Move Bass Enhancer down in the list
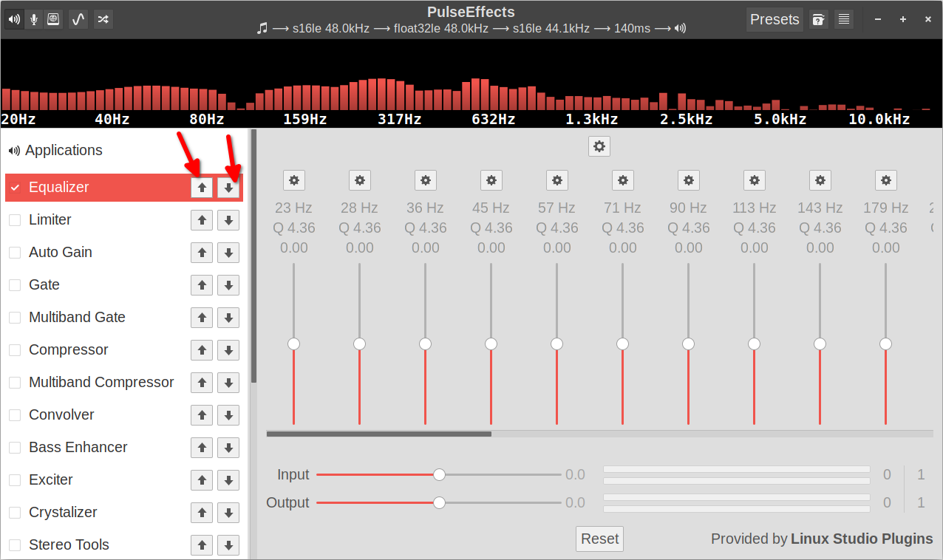 click(x=228, y=448)
